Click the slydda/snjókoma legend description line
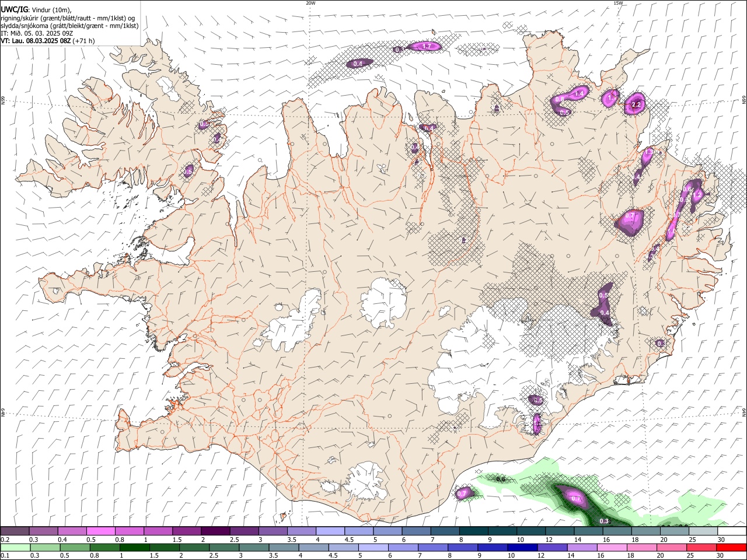This screenshot has height=560, width=747. tap(69, 26)
